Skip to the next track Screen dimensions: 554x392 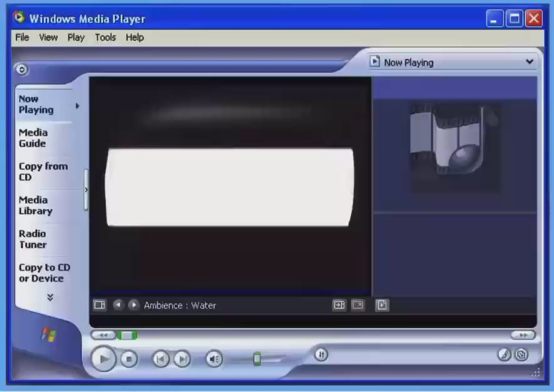pyautogui.click(x=182, y=359)
